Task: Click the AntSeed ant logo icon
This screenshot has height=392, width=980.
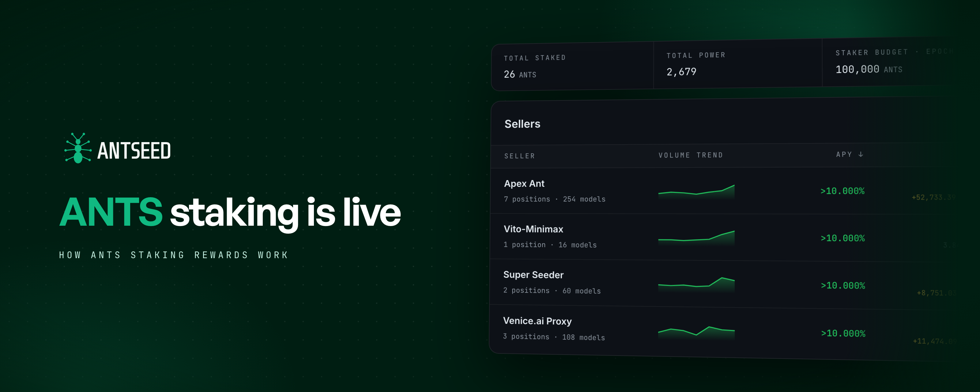Action: 78,148
